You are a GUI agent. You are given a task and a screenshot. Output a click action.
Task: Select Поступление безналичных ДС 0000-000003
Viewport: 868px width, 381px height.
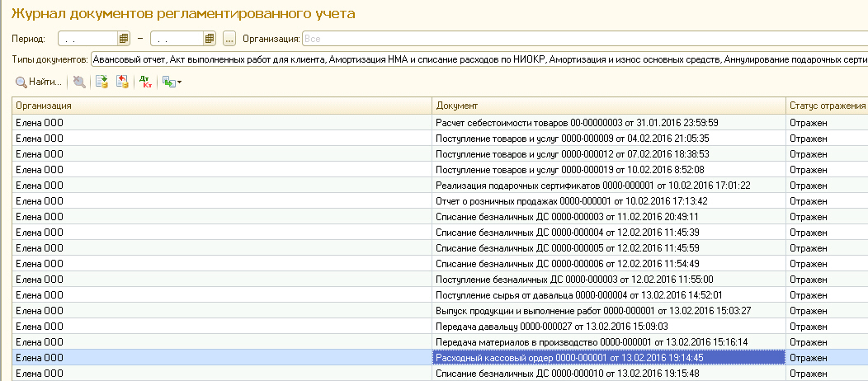609,280
